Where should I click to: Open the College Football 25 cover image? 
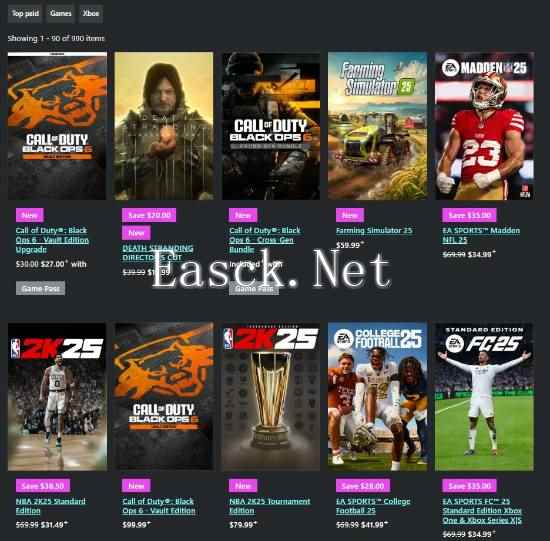[x=377, y=397]
